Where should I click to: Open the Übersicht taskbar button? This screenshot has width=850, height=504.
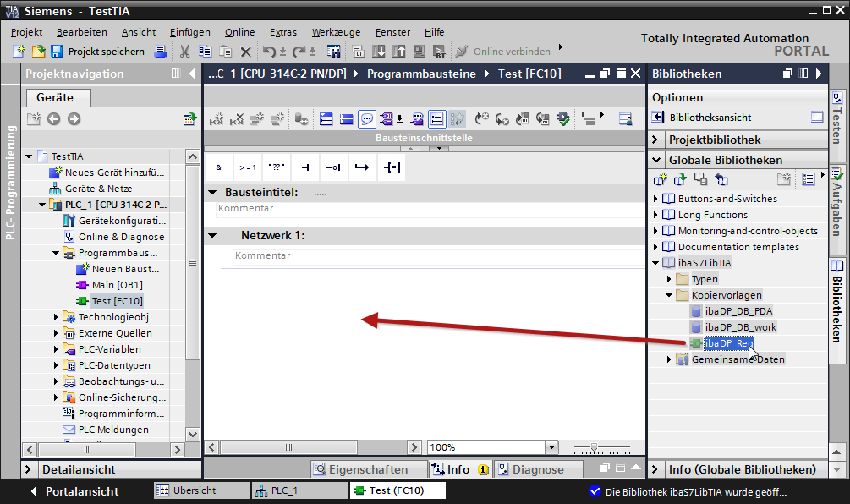coord(201,490)
